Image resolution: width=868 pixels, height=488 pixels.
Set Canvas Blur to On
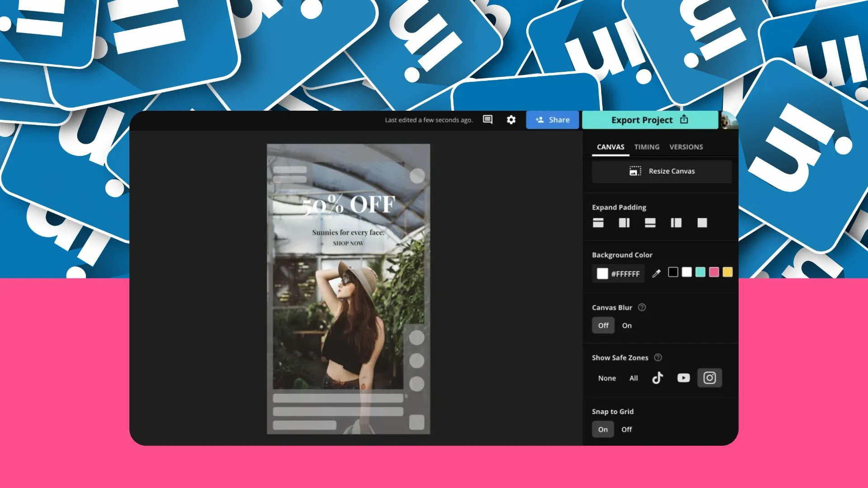click(x=627, y=325)
